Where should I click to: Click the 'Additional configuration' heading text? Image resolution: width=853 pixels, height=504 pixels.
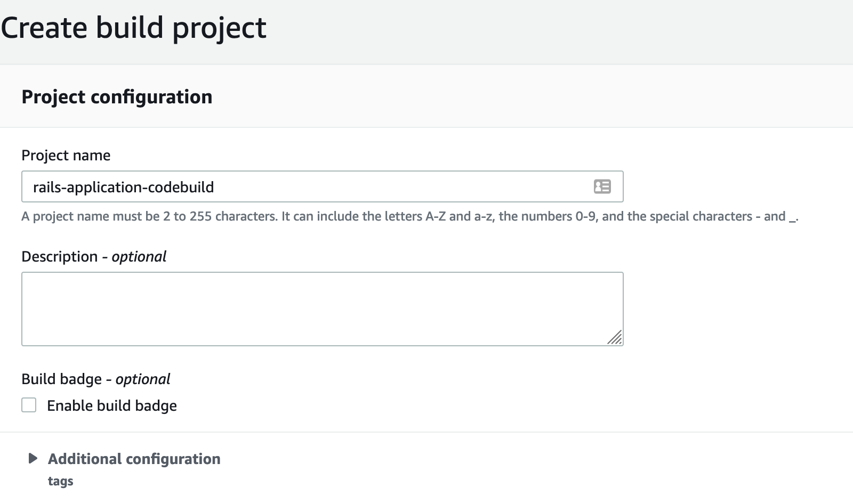[134, 459]
